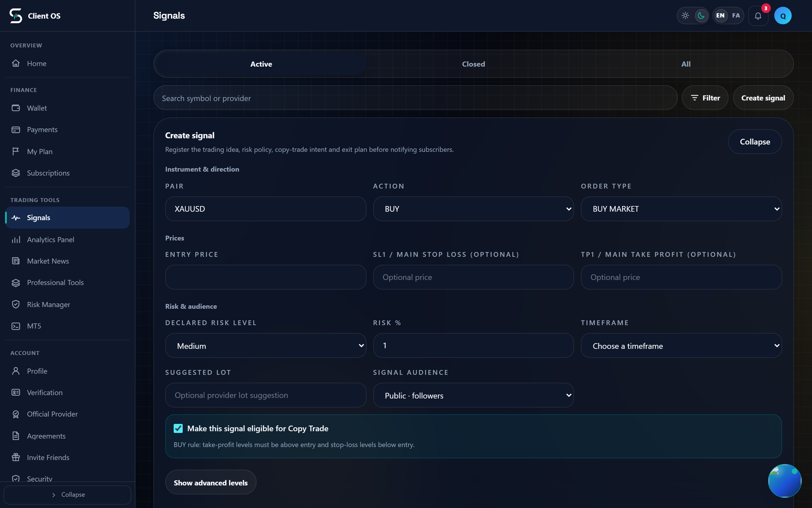This screenshot has height=508, width=812.
Task: Click the Signals pulse icon
Action: click(x=16, y=218)
